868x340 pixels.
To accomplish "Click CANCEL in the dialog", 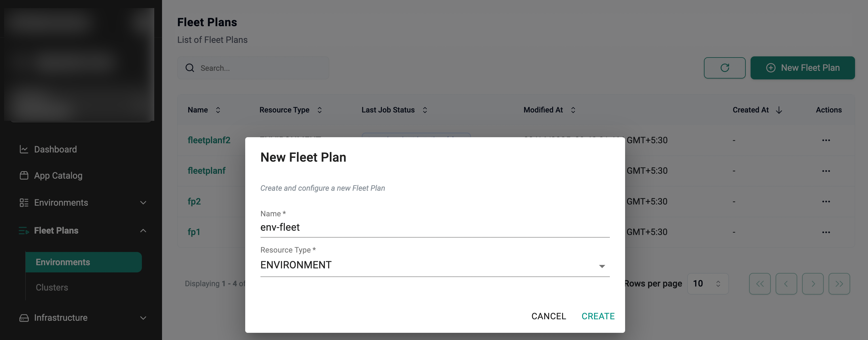I will pos(548,316).
